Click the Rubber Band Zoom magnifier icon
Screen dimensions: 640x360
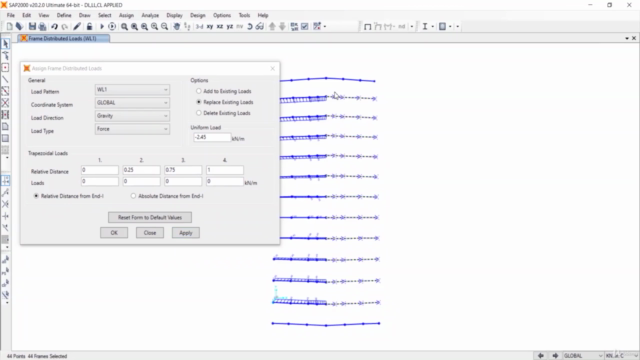click(124, 27)
